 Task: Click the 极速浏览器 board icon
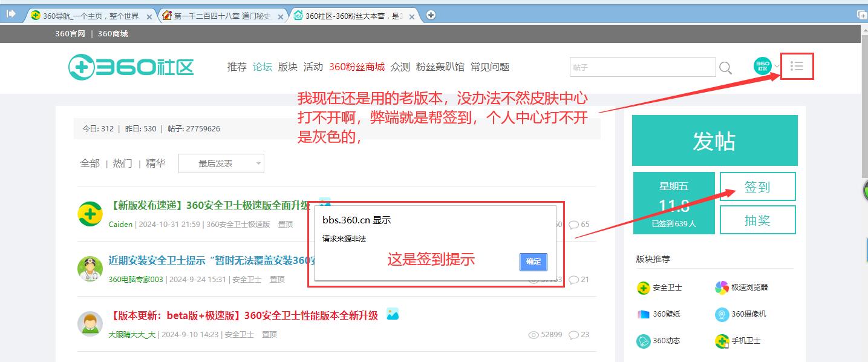722,288
